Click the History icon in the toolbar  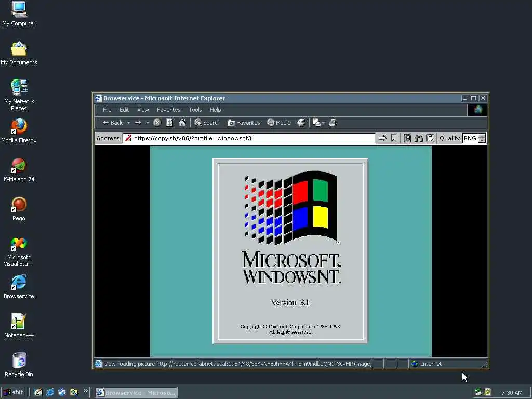301,123
